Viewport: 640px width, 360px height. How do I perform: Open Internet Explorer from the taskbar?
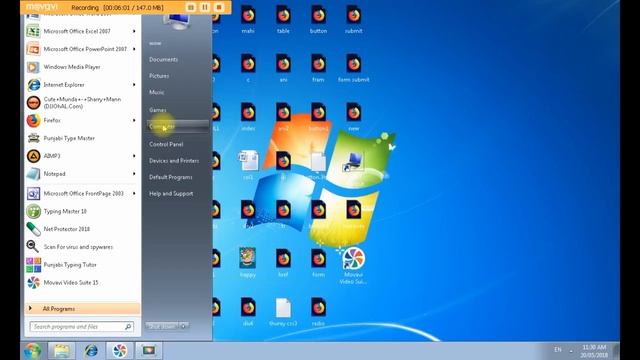pyautogui.click(x=91, y=351)
